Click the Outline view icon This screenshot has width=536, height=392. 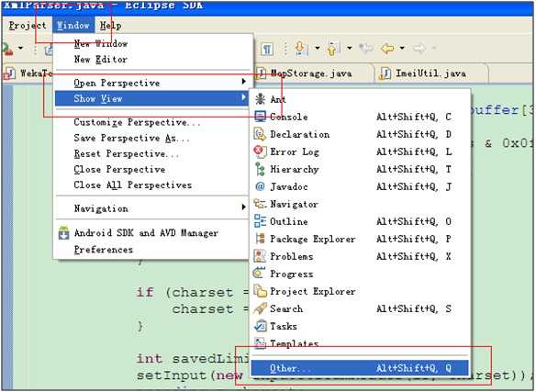pos(260,221)
